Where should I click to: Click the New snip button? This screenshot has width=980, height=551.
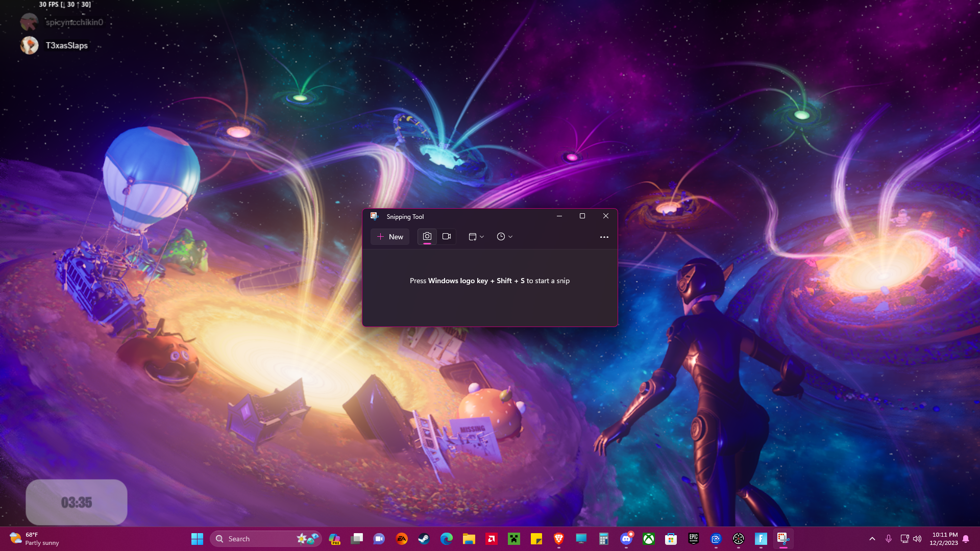click(390, 237)
